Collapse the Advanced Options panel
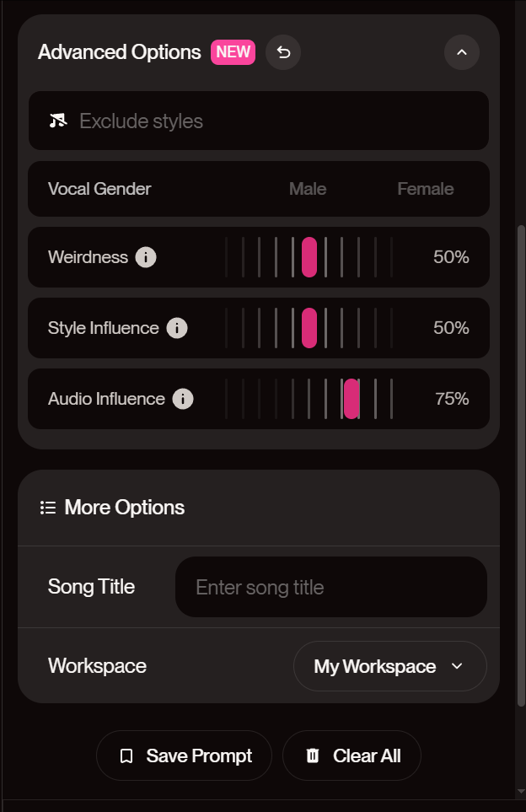The height and width of the screenshot is (812, 526). click(x=461, y=52)
